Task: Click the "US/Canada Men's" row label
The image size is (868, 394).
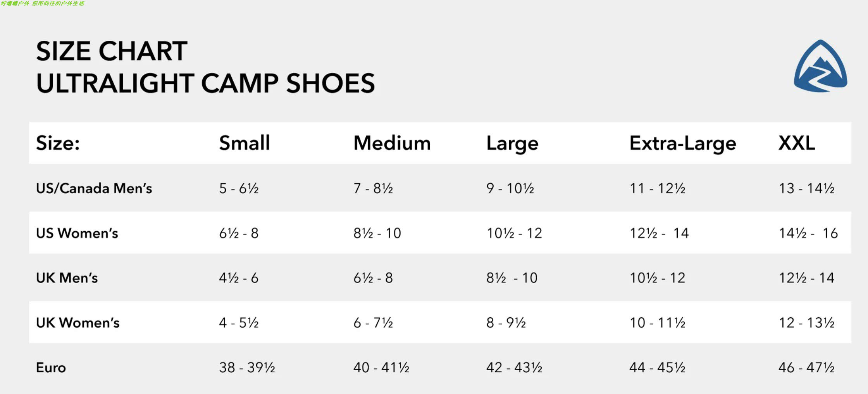Action: [x=94, y=188]
